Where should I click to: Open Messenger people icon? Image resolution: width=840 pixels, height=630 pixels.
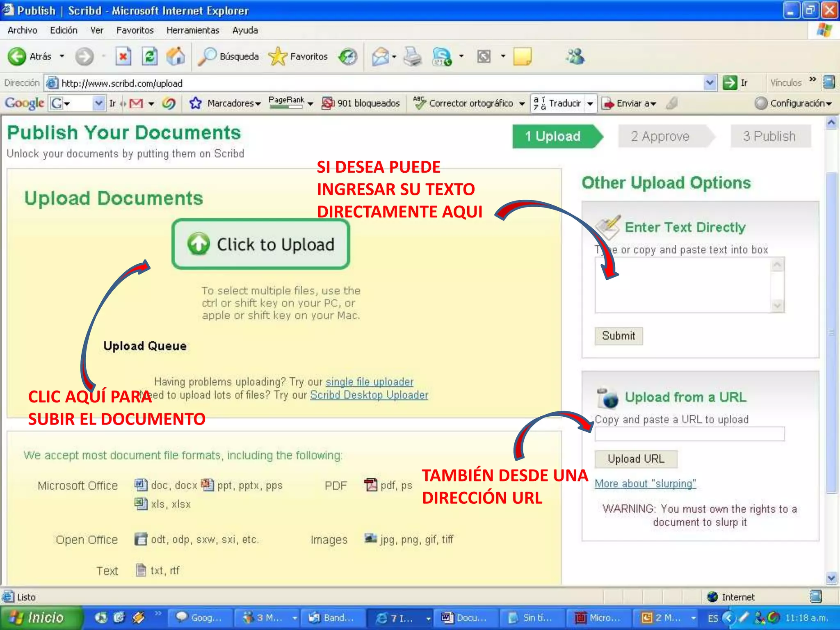575,57
